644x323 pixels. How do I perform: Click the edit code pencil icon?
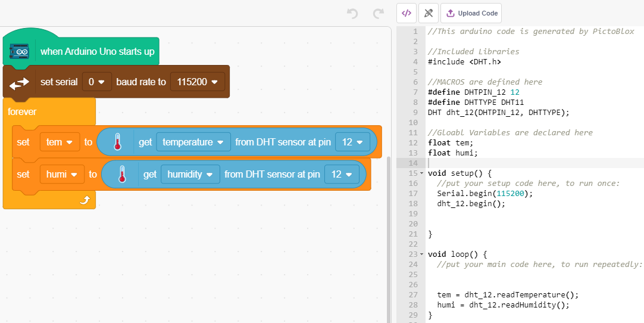[x=429, y=13]
